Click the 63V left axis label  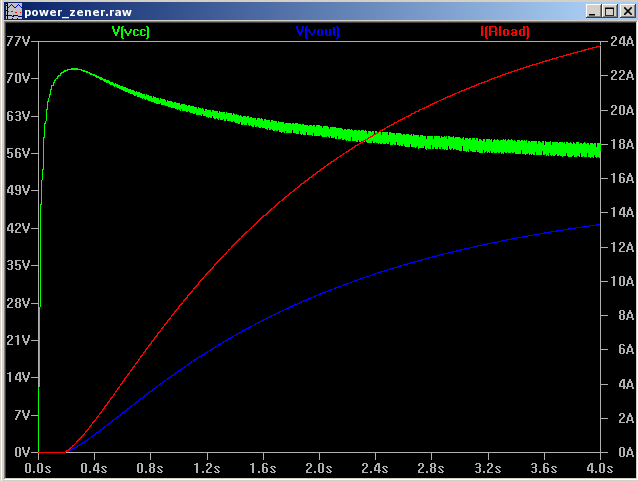click(18, 116)
